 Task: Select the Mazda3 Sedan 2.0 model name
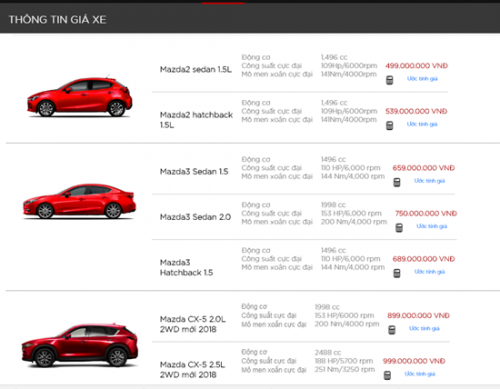(195, 217)
